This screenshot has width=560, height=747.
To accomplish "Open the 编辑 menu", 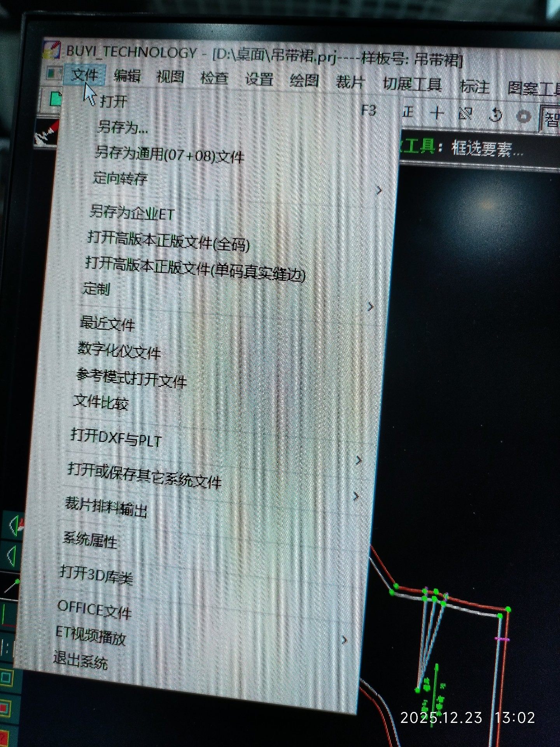I will pyautogui.click(x=127, y=76).
